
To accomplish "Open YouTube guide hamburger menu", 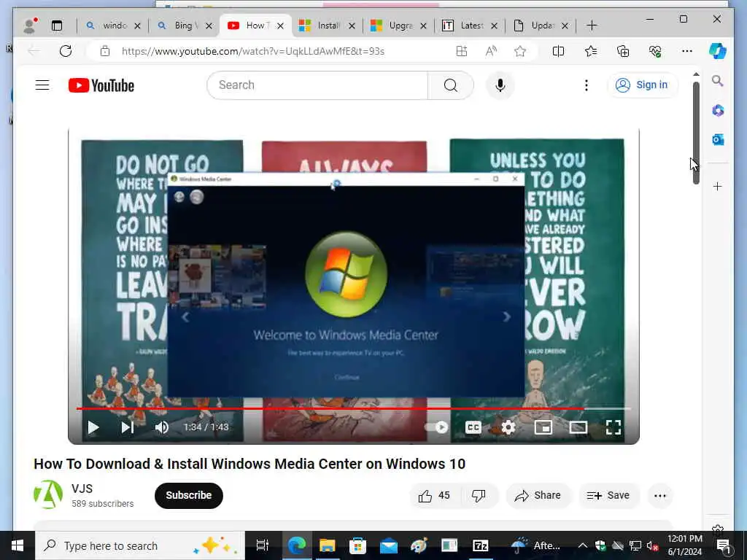I will [42, 85].
